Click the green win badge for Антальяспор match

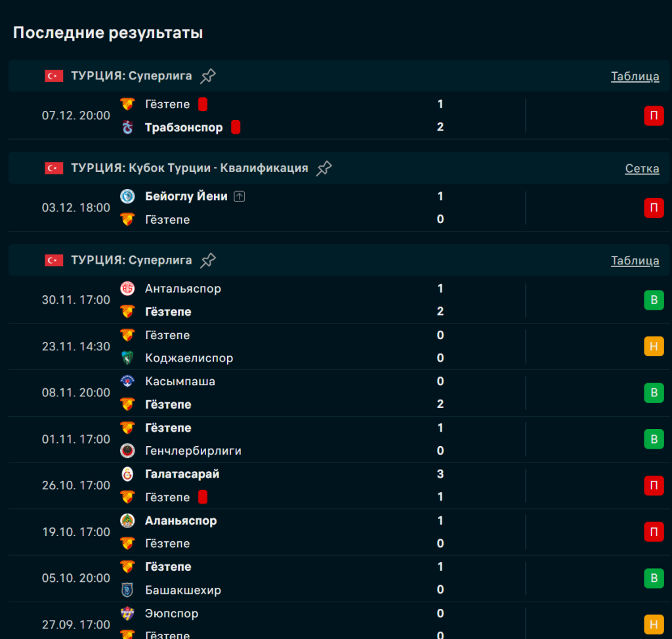coord(653,300)
